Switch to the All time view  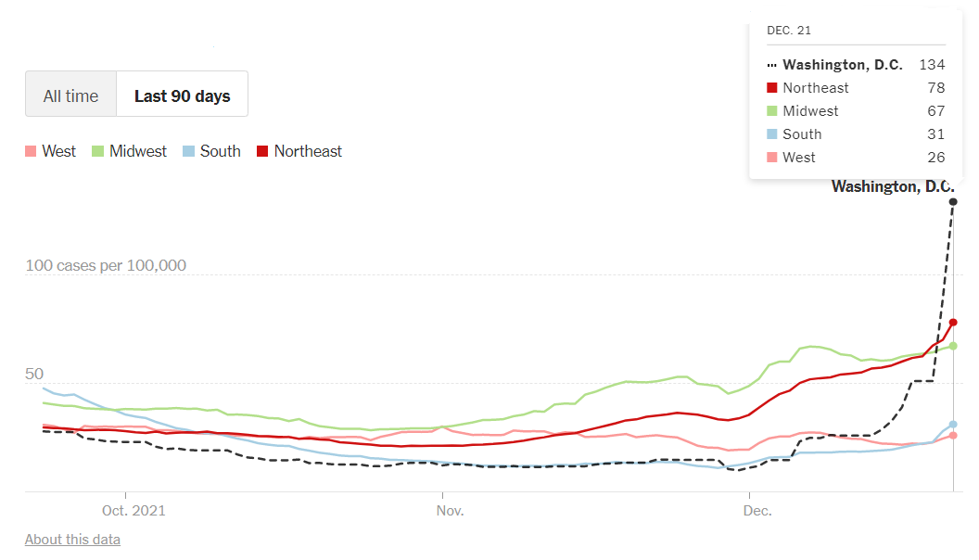[x=70, y=94]
